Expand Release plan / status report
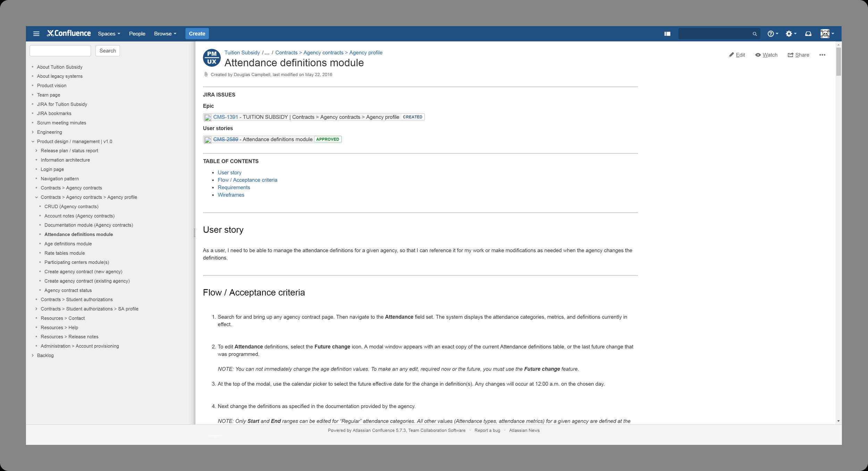 [36, 151]
